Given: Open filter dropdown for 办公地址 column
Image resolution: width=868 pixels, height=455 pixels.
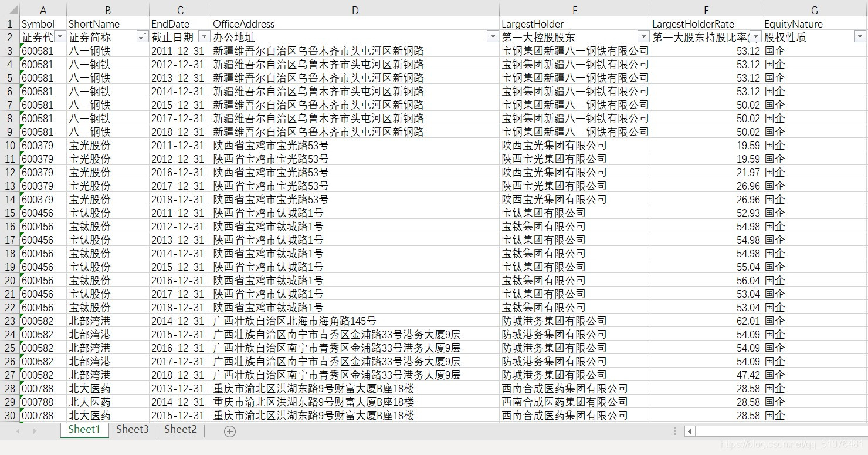Looking at the screenshot, I should (493, 37).
